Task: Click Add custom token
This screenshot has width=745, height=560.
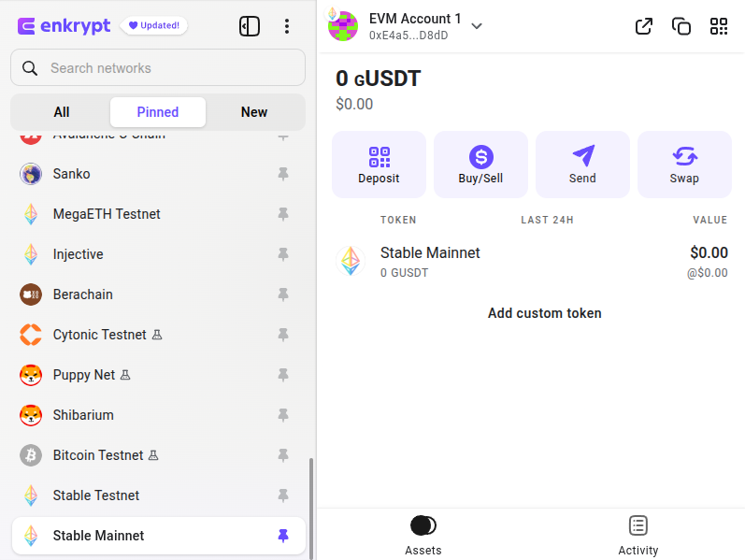Action: [x=545, y=313]
